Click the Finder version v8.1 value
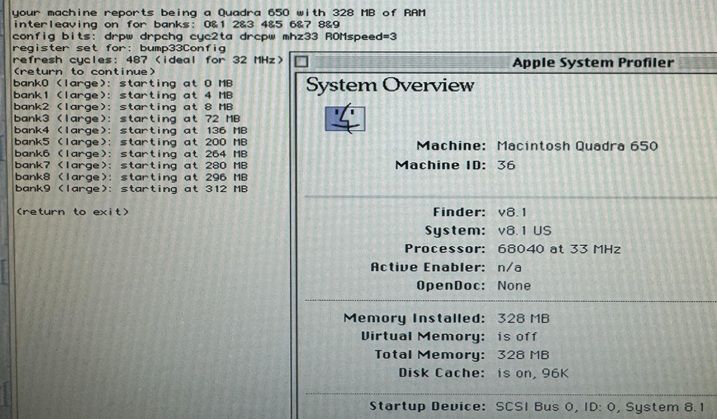717x419 pixels. pyautogui.click(x=513, y=212)
